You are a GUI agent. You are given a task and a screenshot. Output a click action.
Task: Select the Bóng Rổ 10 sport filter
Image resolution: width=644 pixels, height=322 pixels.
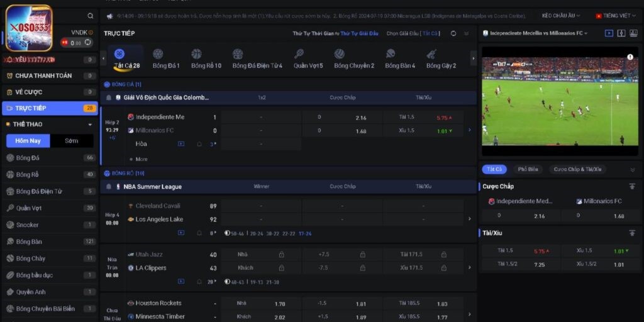(x=206, y=59)
